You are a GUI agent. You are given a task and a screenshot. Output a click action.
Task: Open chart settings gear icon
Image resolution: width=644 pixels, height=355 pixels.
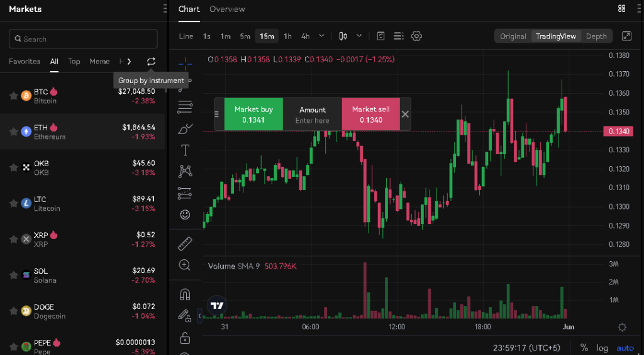click(x=416, y=36)
